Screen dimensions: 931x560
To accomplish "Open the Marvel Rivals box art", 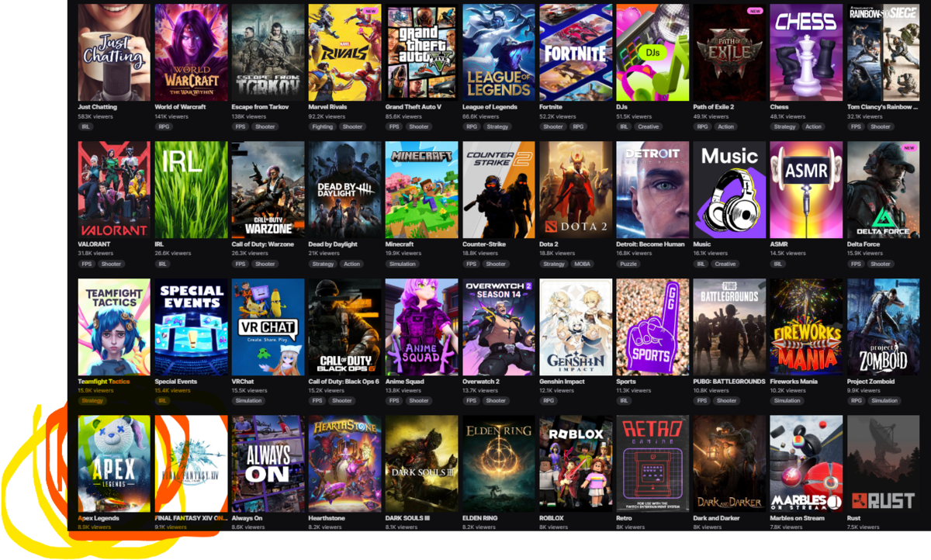I will click(344, 52).
